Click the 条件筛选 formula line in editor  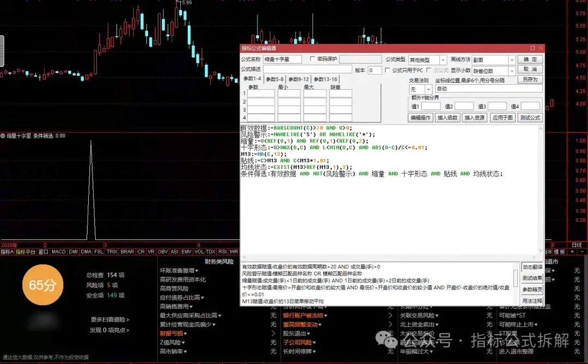371,174
